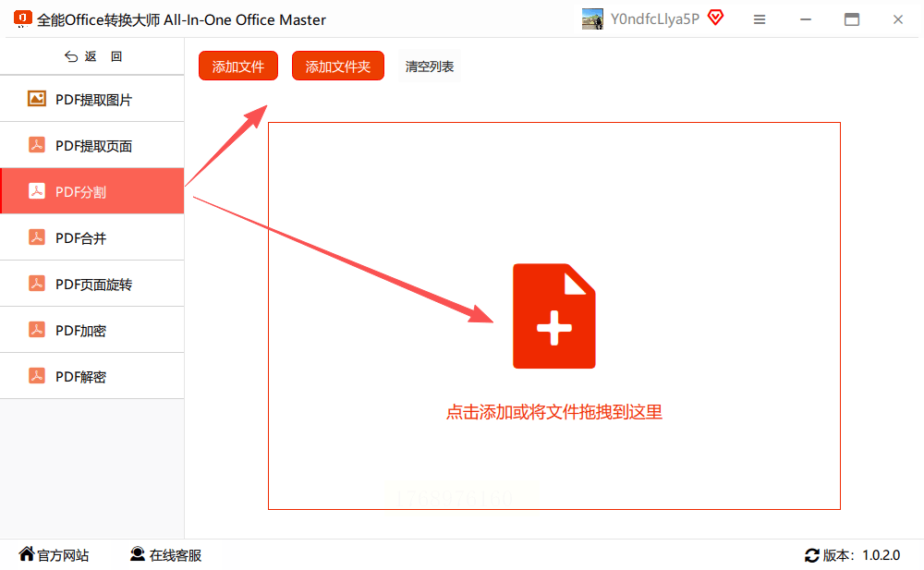Image resolution: width=924 pixels, height=570 pixels.
Task: Open the 官方网站 link
Action: click(54, 554)
